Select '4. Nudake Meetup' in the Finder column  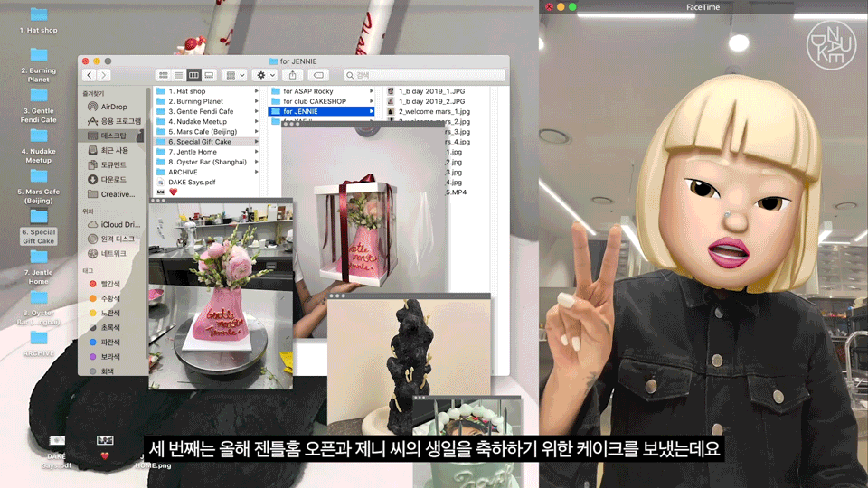(x=206, y=122)
